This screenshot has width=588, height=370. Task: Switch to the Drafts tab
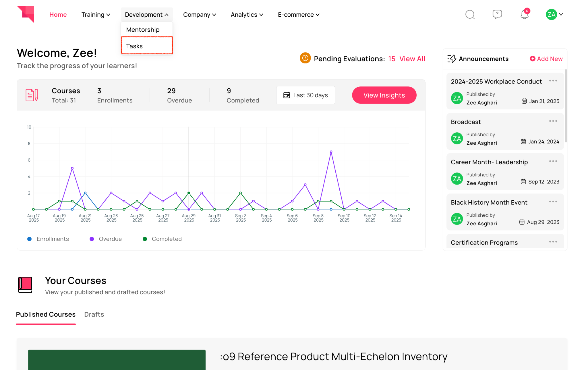pos(94,314)
